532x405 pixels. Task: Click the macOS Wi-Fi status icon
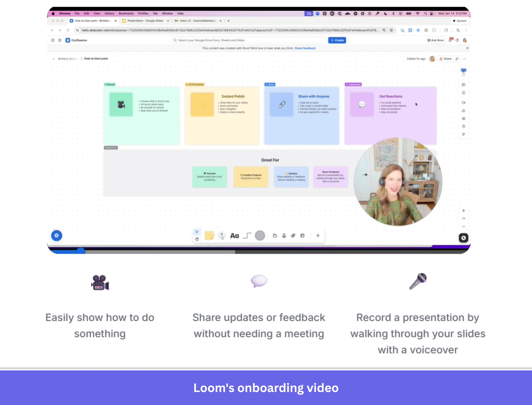coord(418,13)
